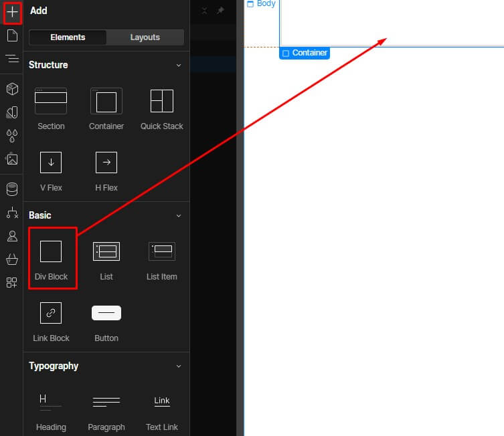The image size is (504, 436).
Task: Open the Users account icon
Action: [12, 236]
